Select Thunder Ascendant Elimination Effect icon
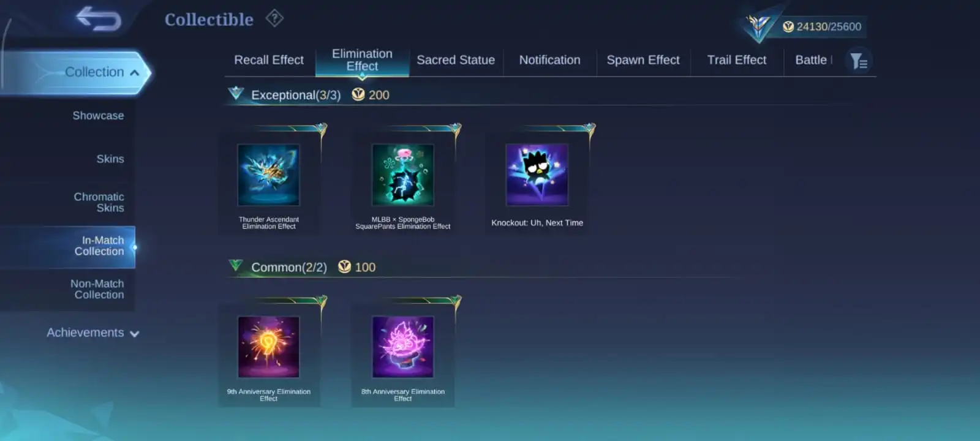This screenshot has width=980, height=441. point(268,175)
